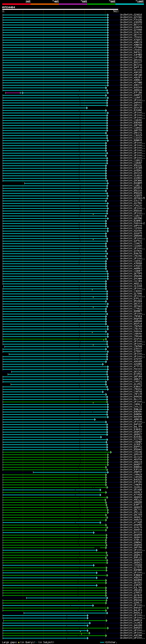Open hit UniRef100_Q3HVM9
Screen dimensions: 146x644
pyautogui.click(x=131, y=22)
